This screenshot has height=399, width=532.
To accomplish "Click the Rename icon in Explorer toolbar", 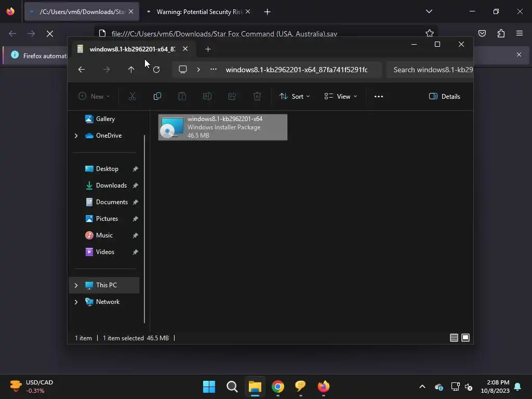I will (207, 96).
